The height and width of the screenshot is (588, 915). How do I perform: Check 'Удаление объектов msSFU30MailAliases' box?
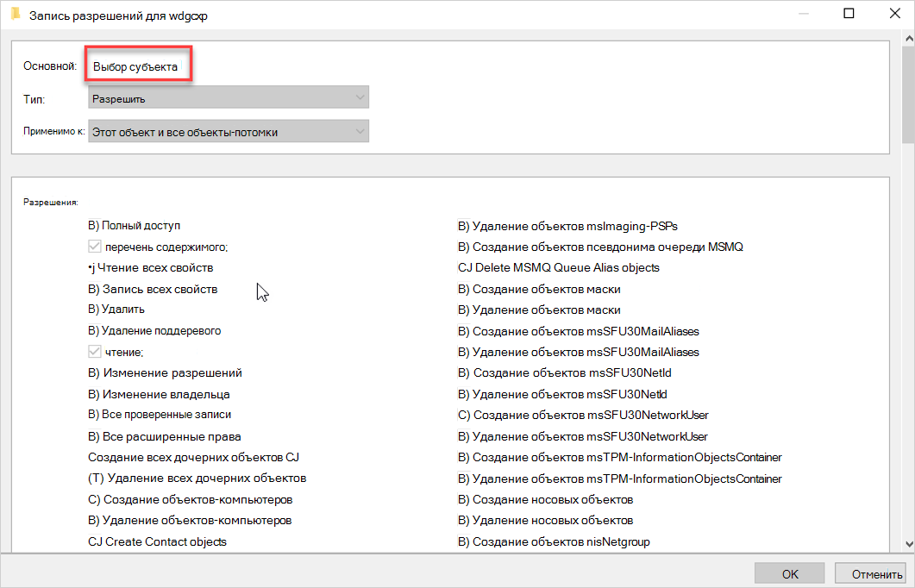464,353
